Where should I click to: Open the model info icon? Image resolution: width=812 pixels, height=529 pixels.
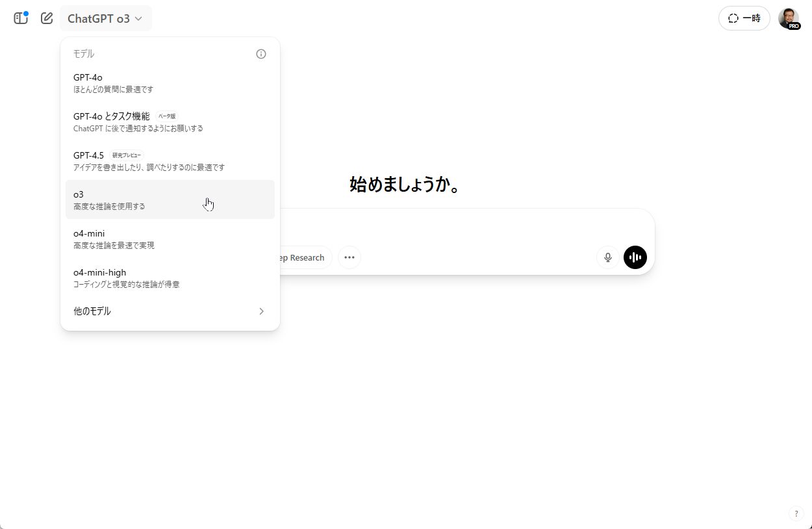tap(261, 54)
